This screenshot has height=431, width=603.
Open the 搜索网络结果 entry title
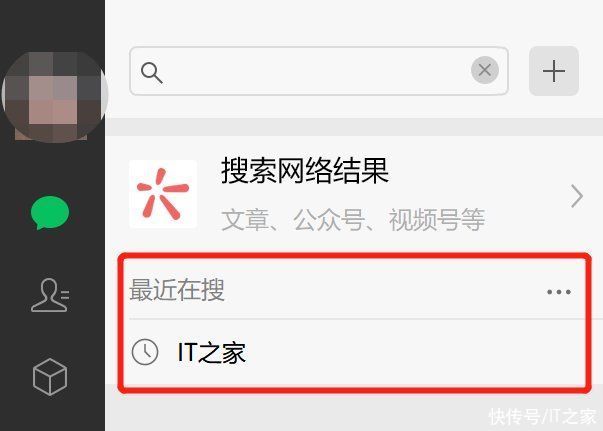pos(305,171)
